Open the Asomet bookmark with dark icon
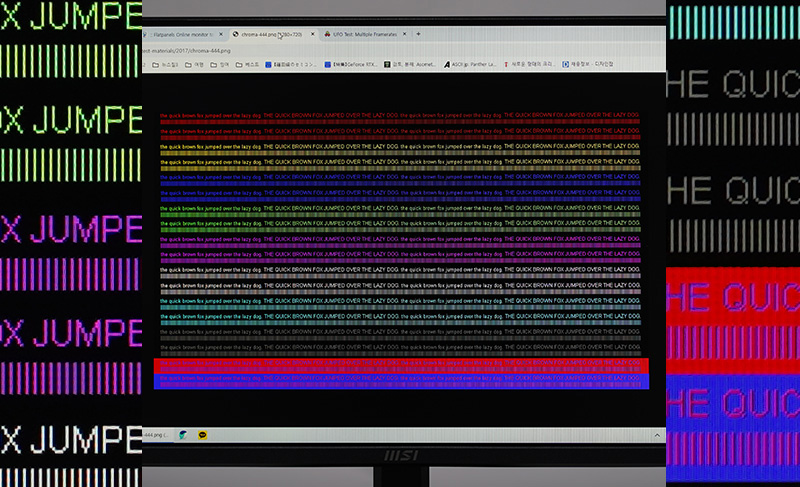Image resolution: width=800 pixels, height=487 pixels. [x=410, y=64]
